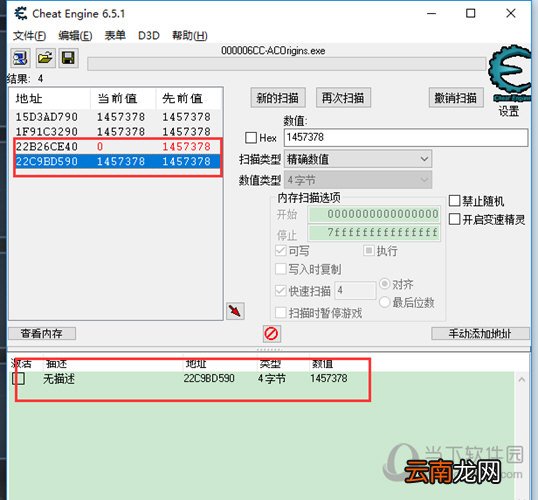Click the 类型 column header
This screenshot has height=500, width=538.
[x=270, y=363]
